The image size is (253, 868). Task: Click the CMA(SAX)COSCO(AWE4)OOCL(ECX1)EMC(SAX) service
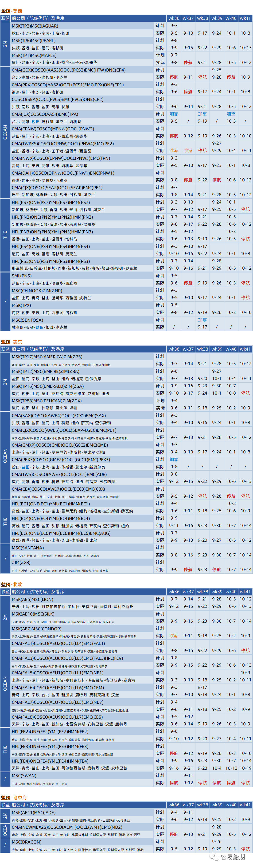[59, 416]
